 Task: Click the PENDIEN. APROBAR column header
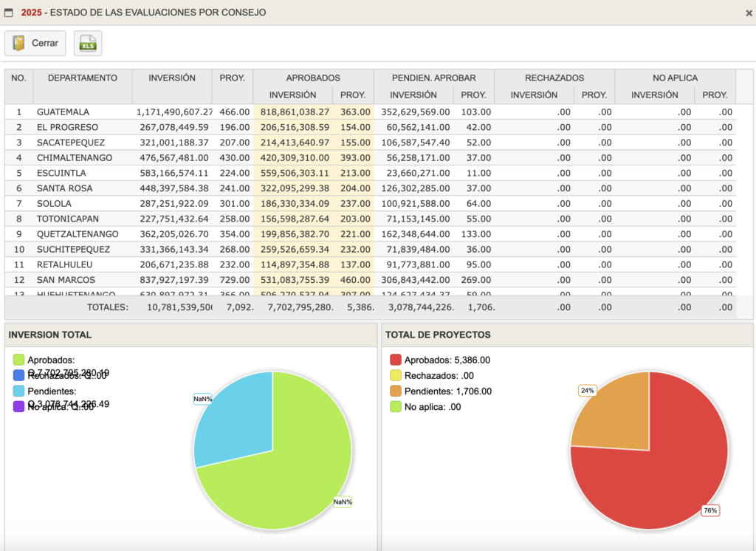click(x=433, y=78)
